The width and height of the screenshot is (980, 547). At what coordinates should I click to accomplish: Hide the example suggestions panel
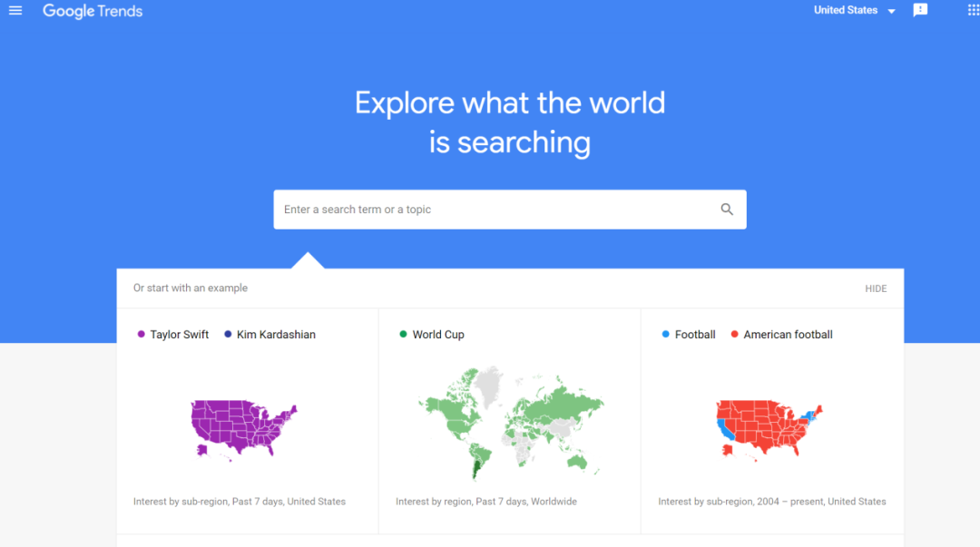pos(876,288)
